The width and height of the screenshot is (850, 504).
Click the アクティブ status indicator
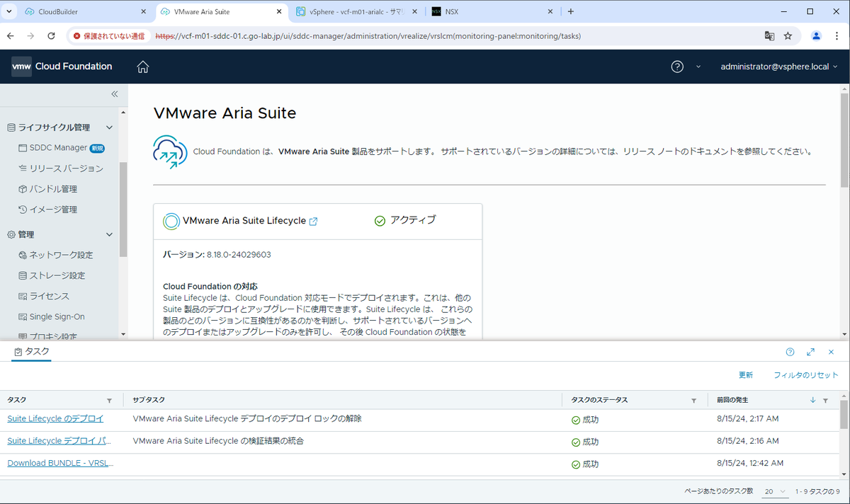(404, 220)
